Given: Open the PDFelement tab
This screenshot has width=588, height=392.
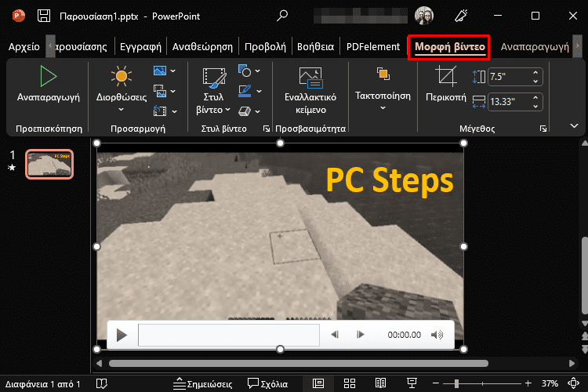Looking at the screenshot, I should (x=373, y=46).
